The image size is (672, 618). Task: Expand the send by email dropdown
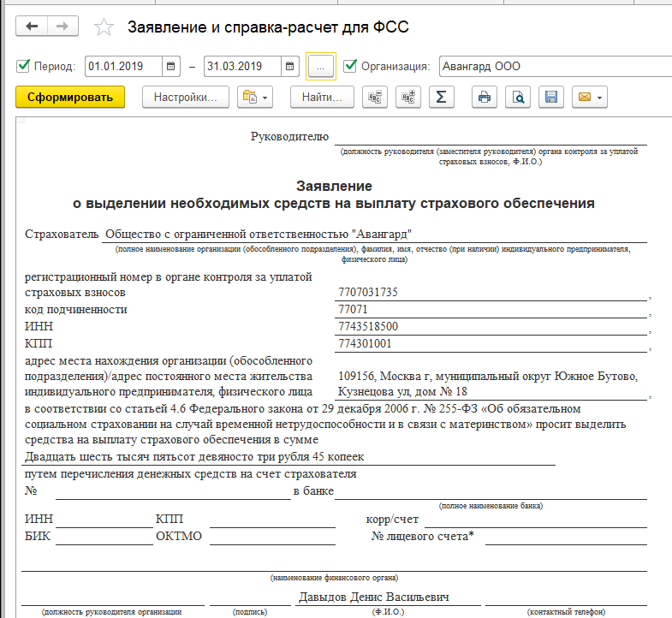coord(591,97)
